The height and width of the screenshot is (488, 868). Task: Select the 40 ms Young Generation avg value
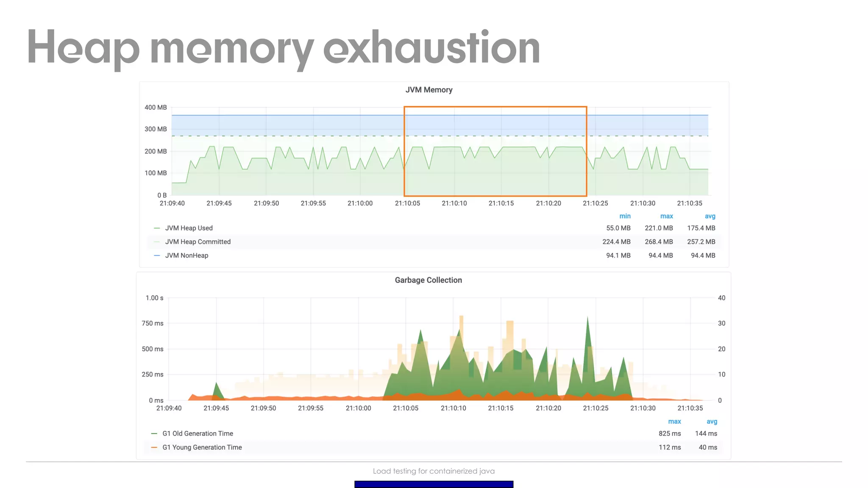tap(708, 447)
